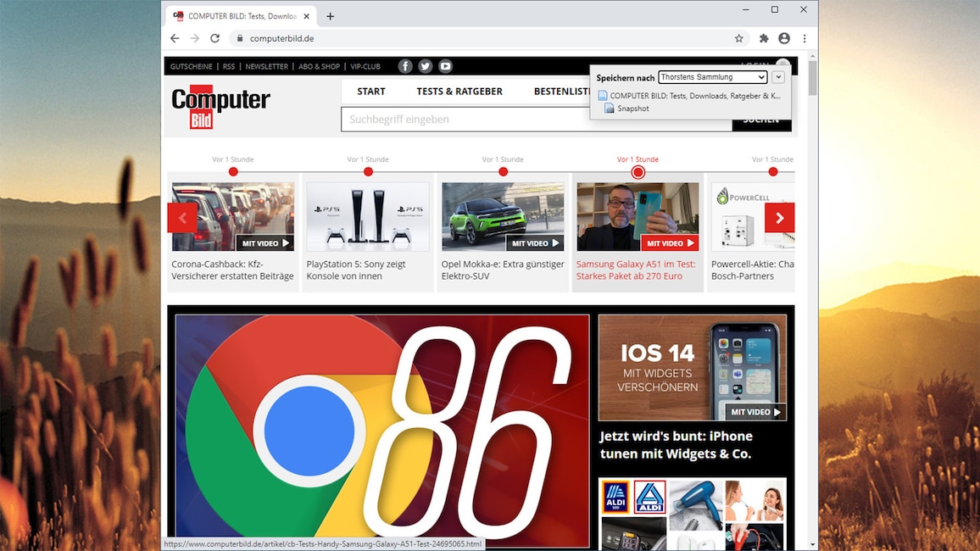Screen dimensions: 980x551
Task: Click timeline dot above PlayStation 5 article
Action: point(368,172)
